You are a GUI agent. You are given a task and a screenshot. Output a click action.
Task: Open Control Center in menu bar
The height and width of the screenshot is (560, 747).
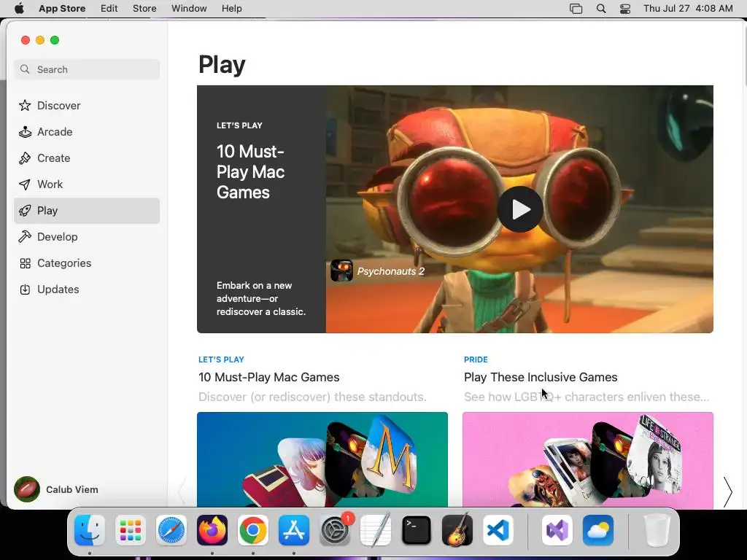click(x=625, y=9)
